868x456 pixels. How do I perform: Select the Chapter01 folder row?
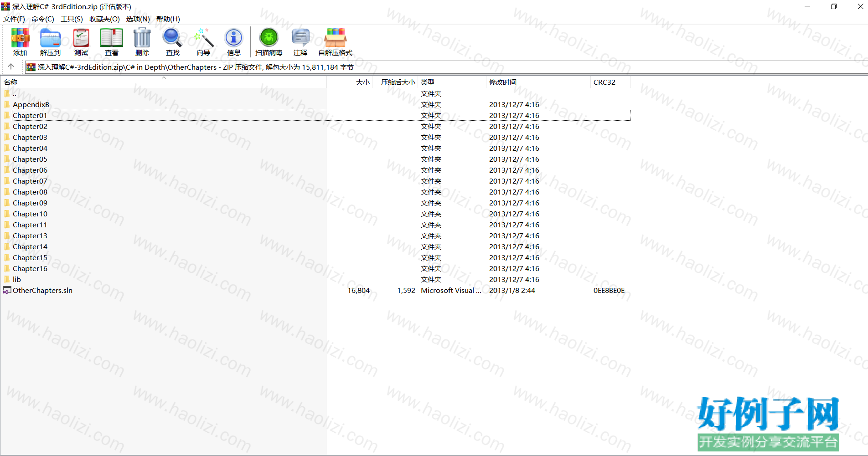[321, 115]
